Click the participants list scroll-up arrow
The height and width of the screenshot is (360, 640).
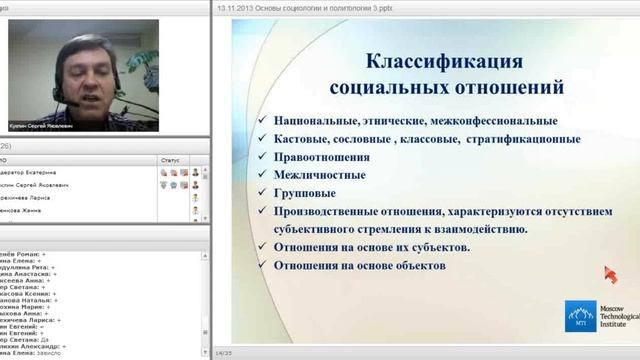click(x=205, y=169)
